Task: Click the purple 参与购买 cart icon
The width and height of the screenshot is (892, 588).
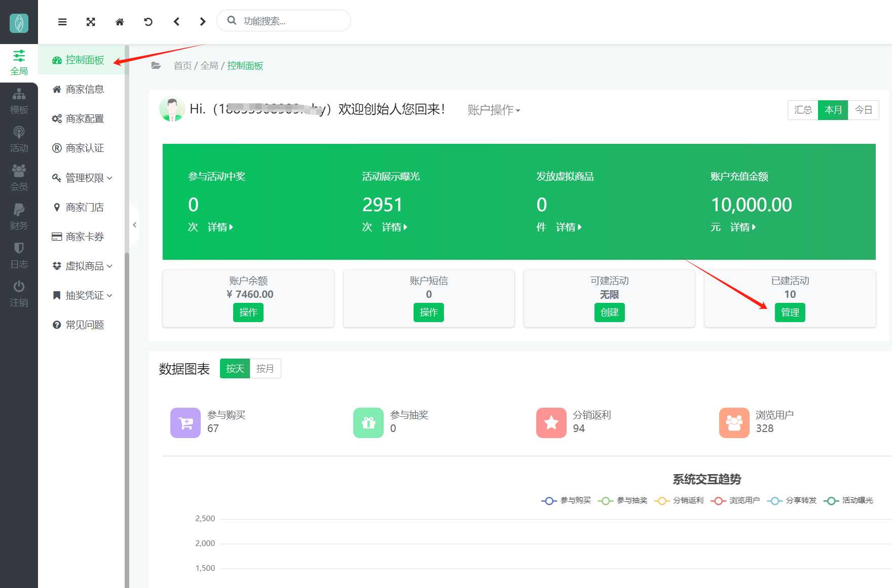Action: click(x=185, y=423)
